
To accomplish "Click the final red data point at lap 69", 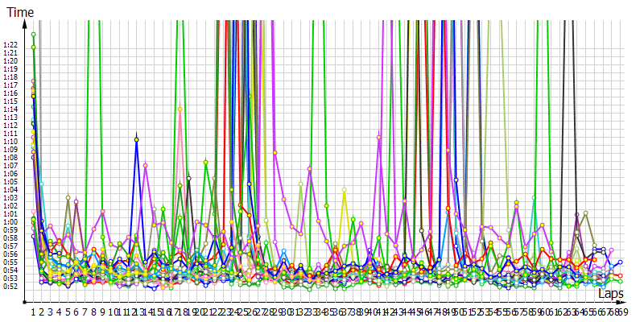I will point(620,276).
